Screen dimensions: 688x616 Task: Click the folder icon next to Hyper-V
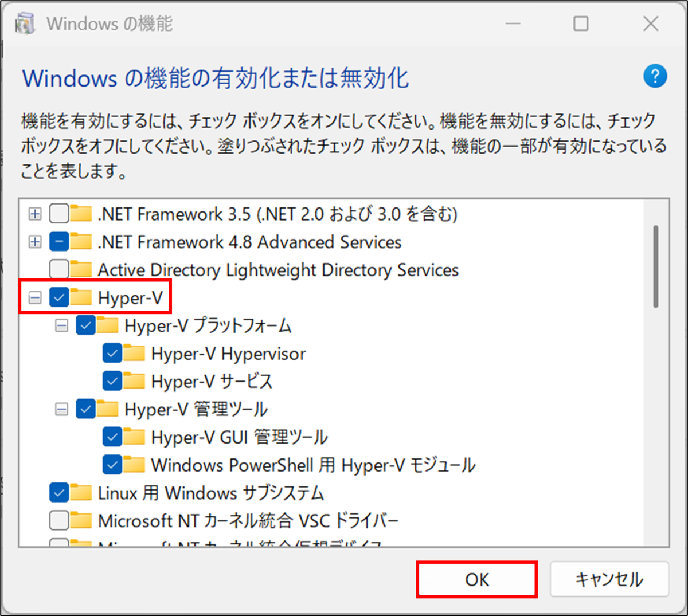[81, 297]
